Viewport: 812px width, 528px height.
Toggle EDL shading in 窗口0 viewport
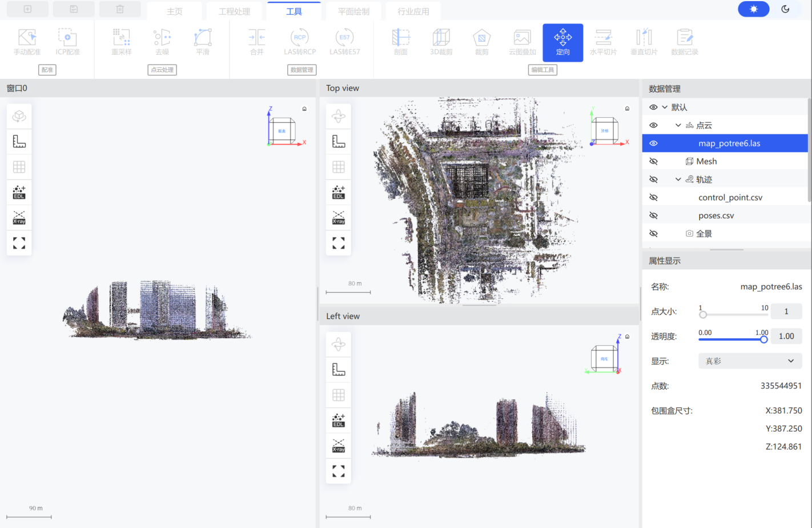pyautogui.click(x=19, y=192)
